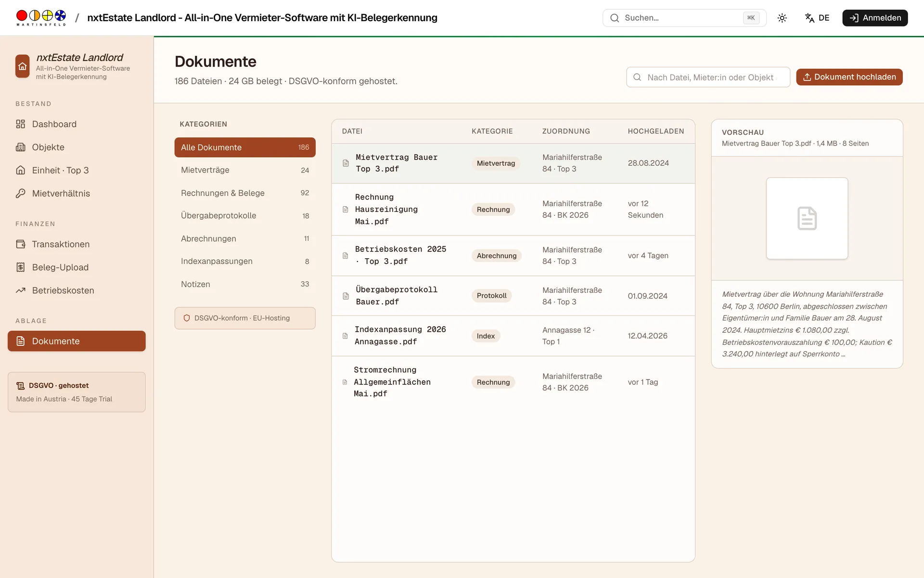Open the DE language switcher

click(x=817, y=18)
